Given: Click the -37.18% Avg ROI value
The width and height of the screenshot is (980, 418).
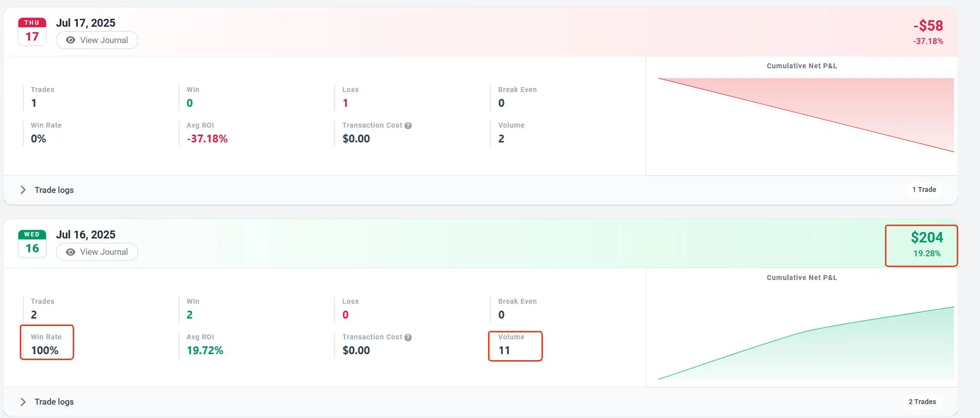Looking at the screenshot, I should point(207,139).
